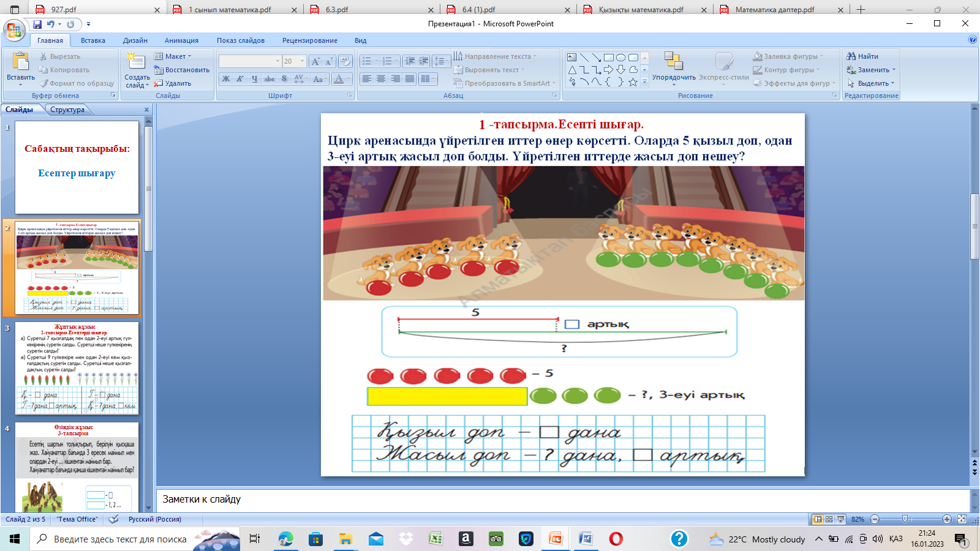
Task: Click the Восстановить slide button
Action: coord(182,70)
